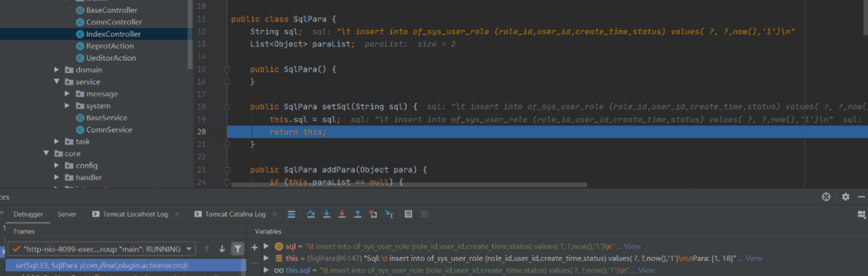Evaluate Expression calculator icon
Viewport: 868px width, 276px height.
click(x=408, y=214)
